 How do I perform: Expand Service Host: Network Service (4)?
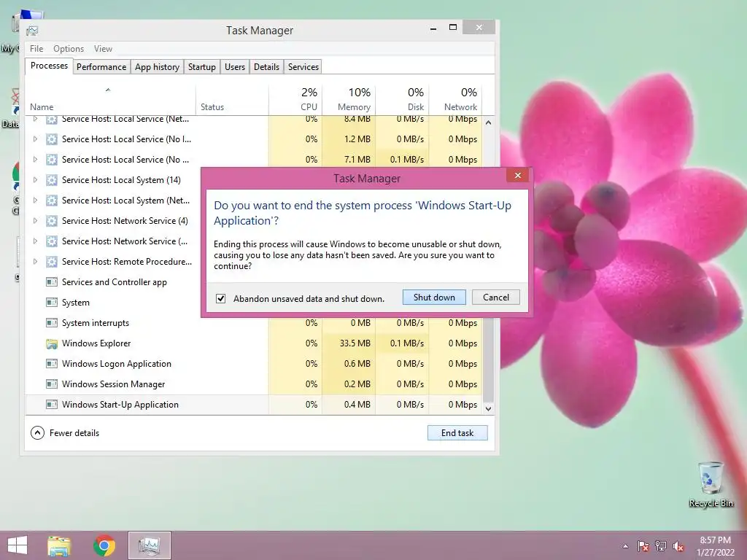[35, 221]
